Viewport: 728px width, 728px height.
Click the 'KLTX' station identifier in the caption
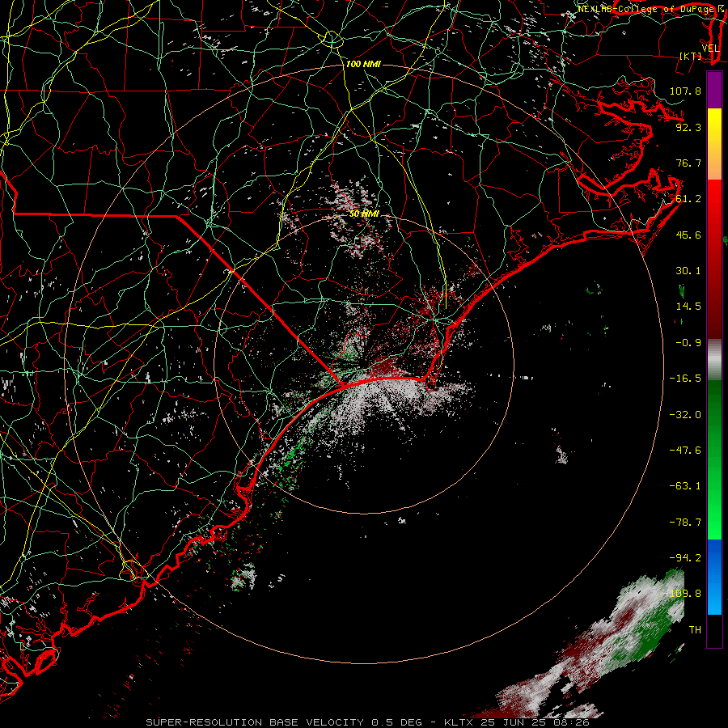click(x=459, y=722)
